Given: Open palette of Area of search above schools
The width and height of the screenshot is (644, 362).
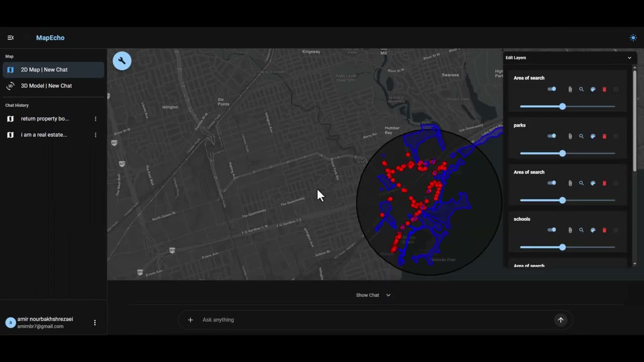Looking at the screenshot, I should click(593, 184).
